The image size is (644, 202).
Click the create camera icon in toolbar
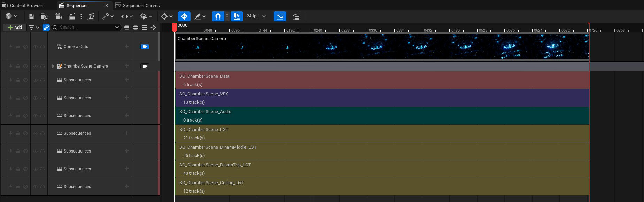[x=59, y=16]
